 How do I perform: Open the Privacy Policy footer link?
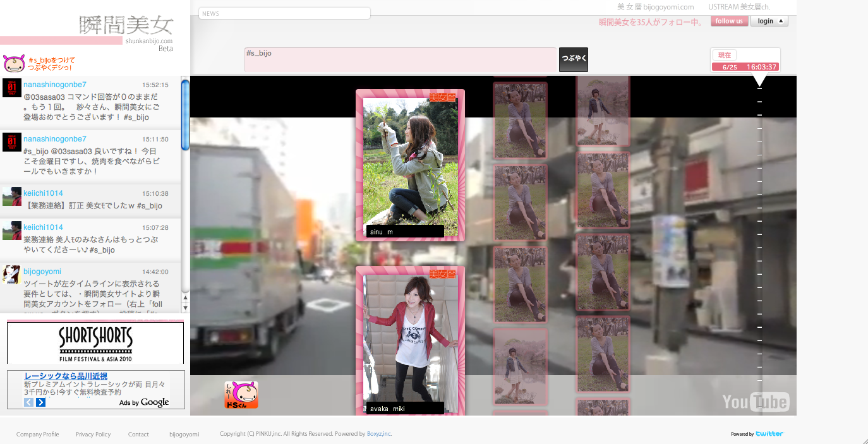pos(93,435)
